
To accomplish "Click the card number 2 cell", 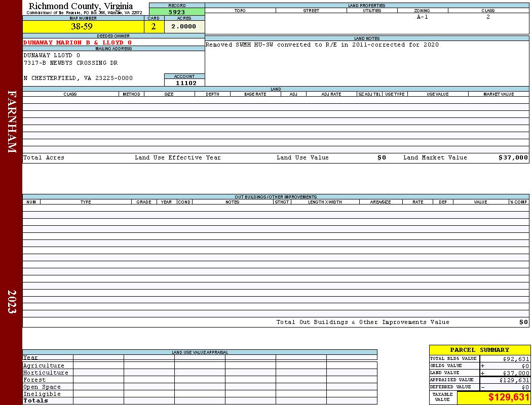I will point(154,26).
